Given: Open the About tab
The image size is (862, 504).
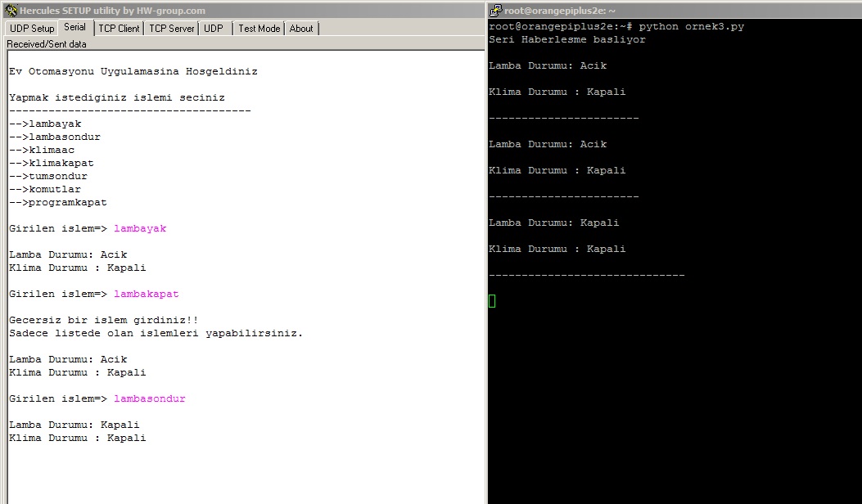Looking at the screenshot, I should tap(300, 28).
